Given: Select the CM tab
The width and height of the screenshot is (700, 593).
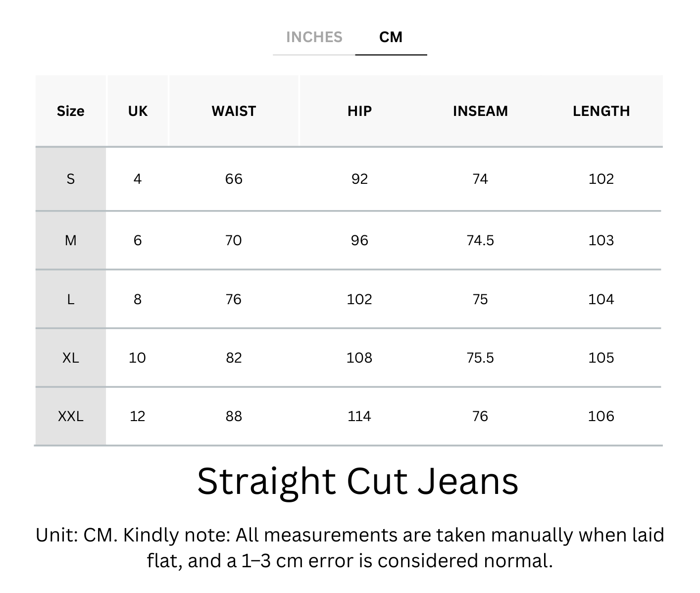Looking at the screenshot, I should (391, 37).
